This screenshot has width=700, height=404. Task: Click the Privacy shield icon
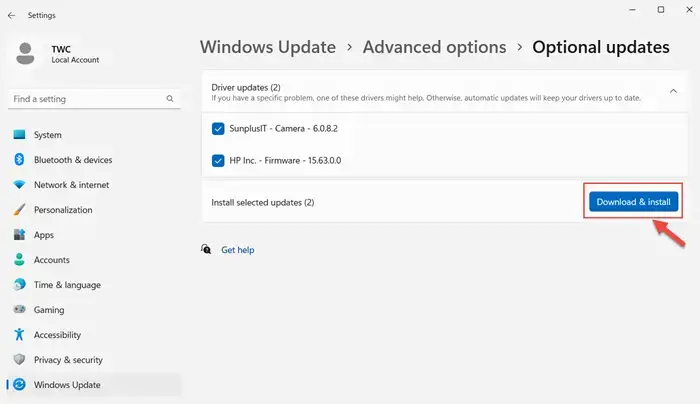(19, 359)
